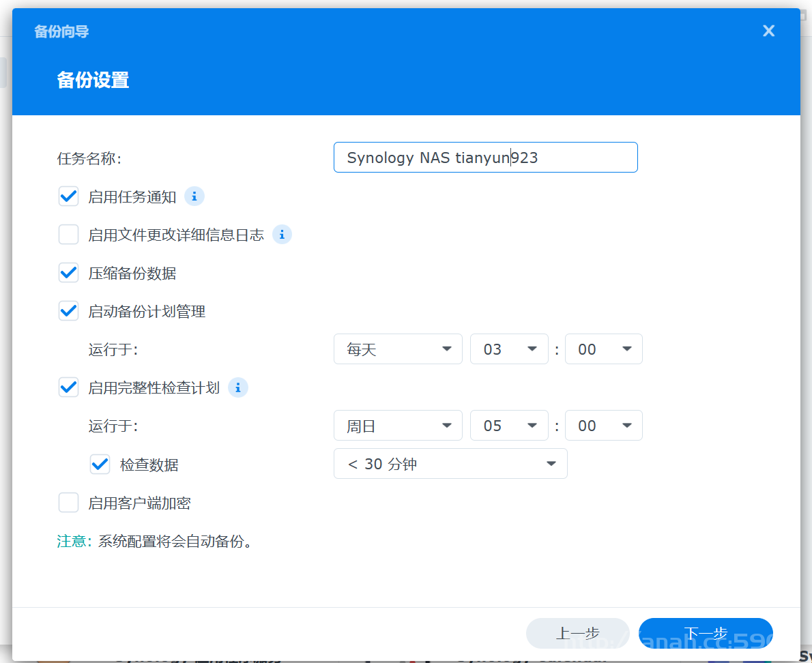Toggle 压缩备份数据 checkbox

point(68,273)
